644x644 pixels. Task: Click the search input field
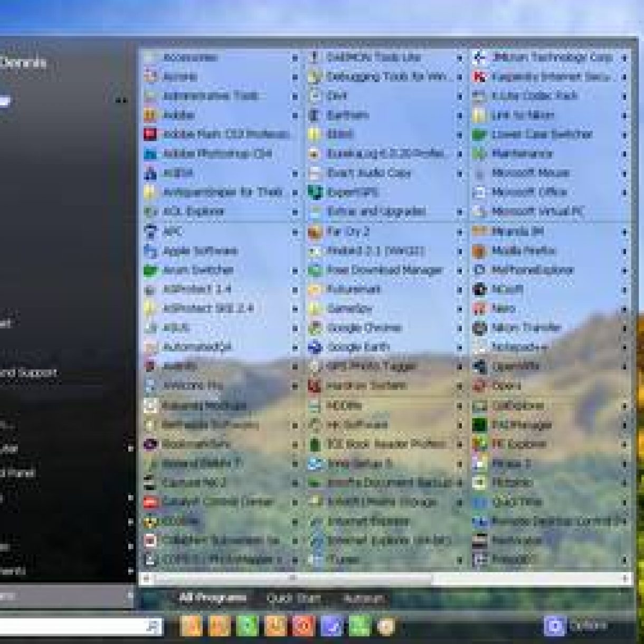pos(71,626)
